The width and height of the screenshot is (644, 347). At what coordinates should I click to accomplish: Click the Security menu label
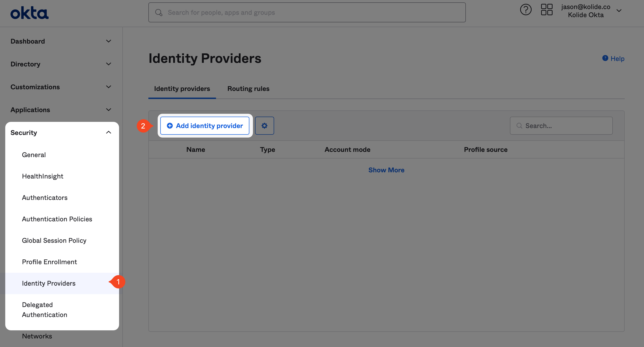pyautogui.click(x=24, y=132)
